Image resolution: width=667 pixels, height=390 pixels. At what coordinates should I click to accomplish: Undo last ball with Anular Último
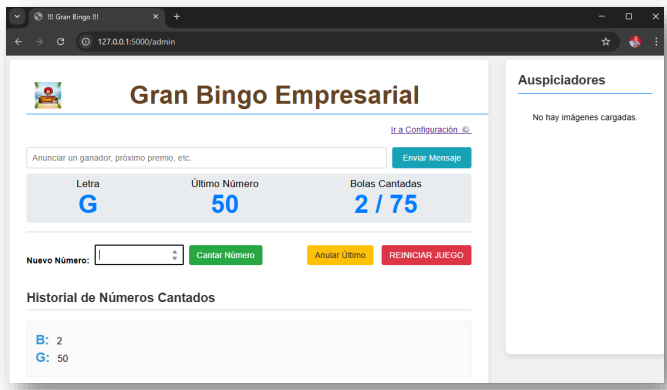(x=340, y=255)
